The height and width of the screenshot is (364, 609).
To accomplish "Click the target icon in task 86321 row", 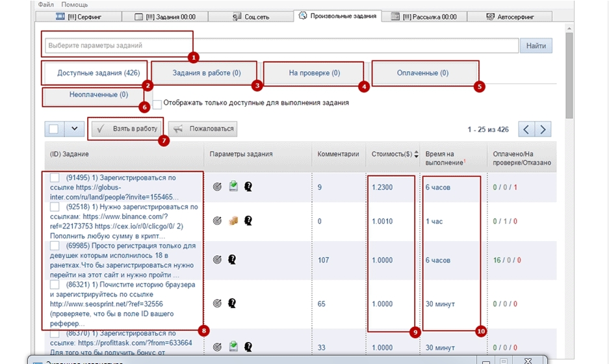I will coord(217,304).
